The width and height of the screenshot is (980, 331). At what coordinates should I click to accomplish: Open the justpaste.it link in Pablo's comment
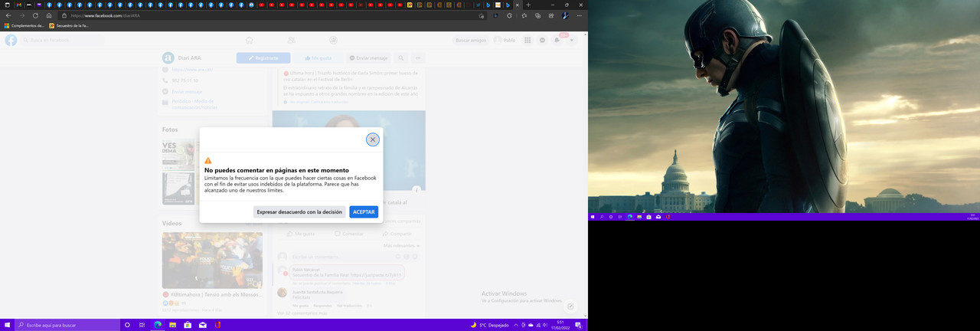tap(376, 274)
